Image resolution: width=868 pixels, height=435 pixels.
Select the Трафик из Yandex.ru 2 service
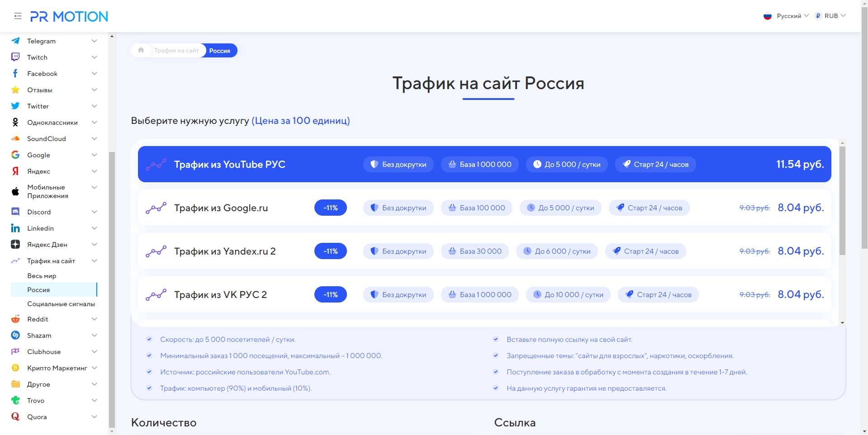(484, 251)
